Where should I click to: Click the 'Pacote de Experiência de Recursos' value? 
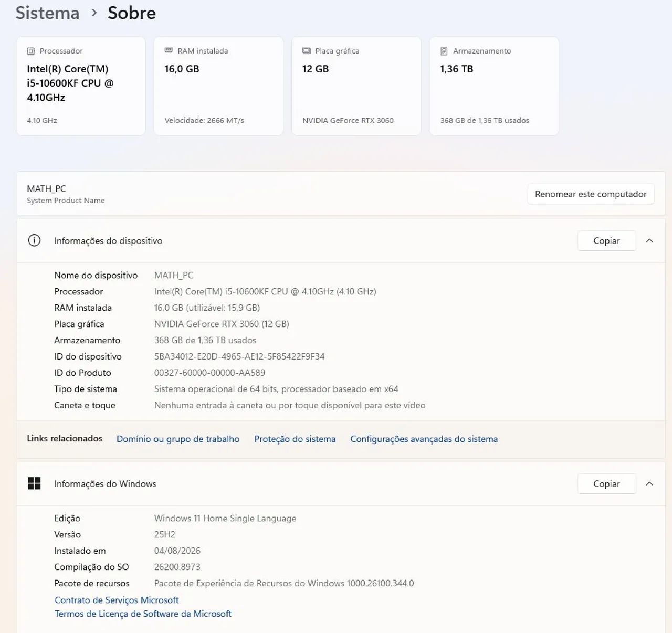(284, 583)
